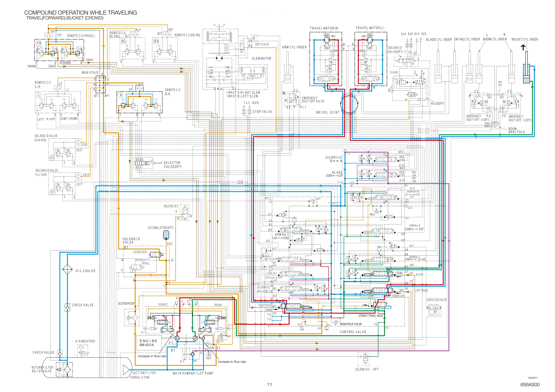Click the black arrow above the bucket cylinder

click(x=523, y=48)
